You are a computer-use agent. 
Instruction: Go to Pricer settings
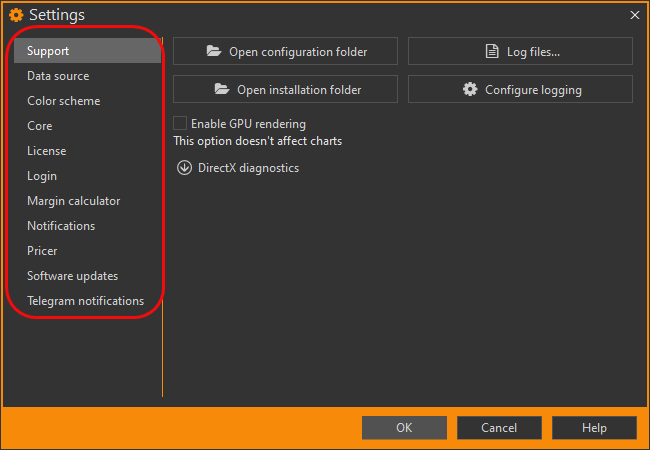point(42,251)
